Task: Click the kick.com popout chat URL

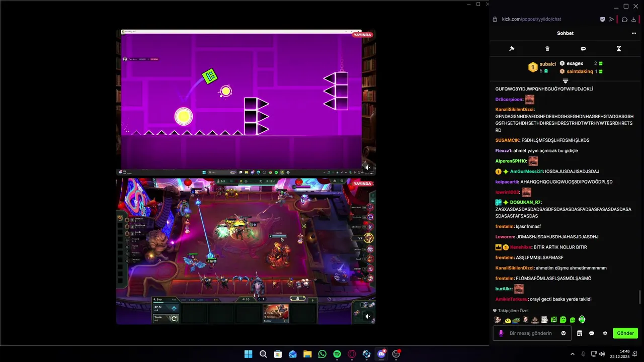Action: [531, 19]
